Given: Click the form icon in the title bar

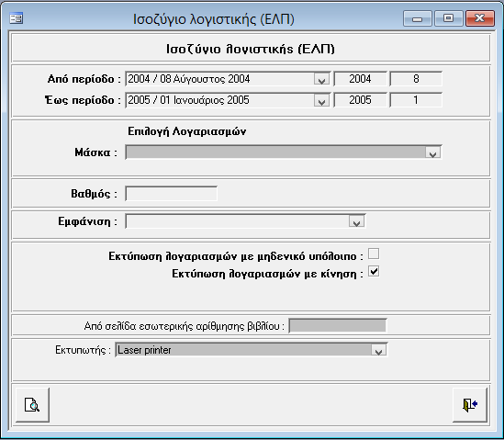Looking at the screenshot, I should click(17, 18).
